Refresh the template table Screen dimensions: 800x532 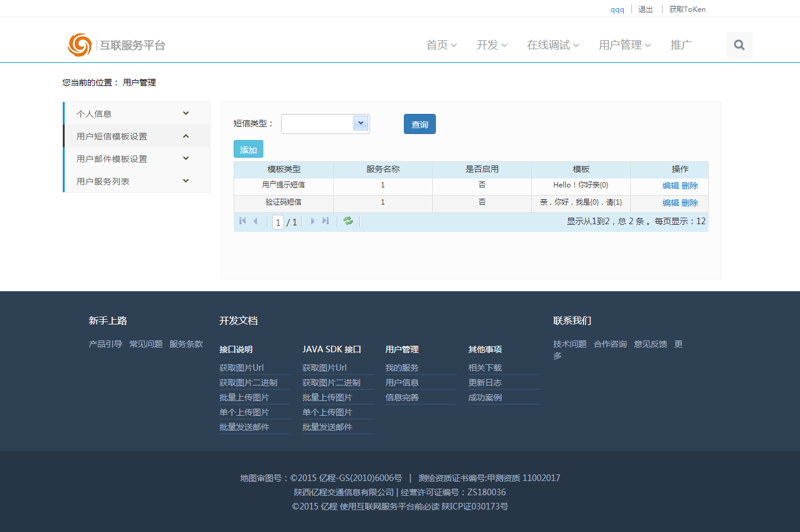tap(348, 221)
